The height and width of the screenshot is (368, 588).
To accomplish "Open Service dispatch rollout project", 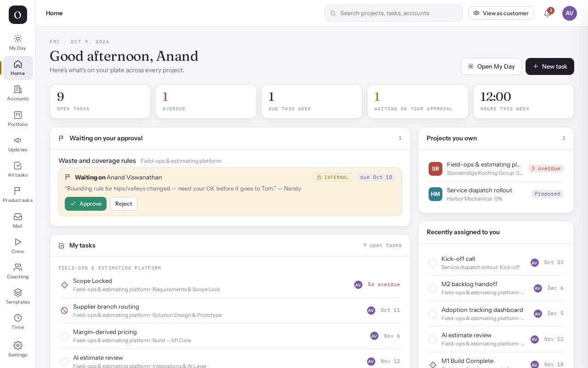I will point(496,194).
